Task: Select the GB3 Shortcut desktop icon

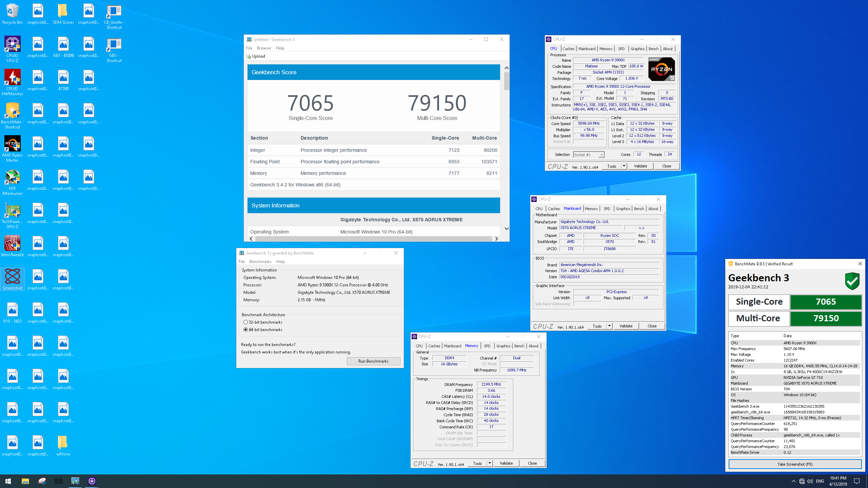Action: [x=114, y=50]
